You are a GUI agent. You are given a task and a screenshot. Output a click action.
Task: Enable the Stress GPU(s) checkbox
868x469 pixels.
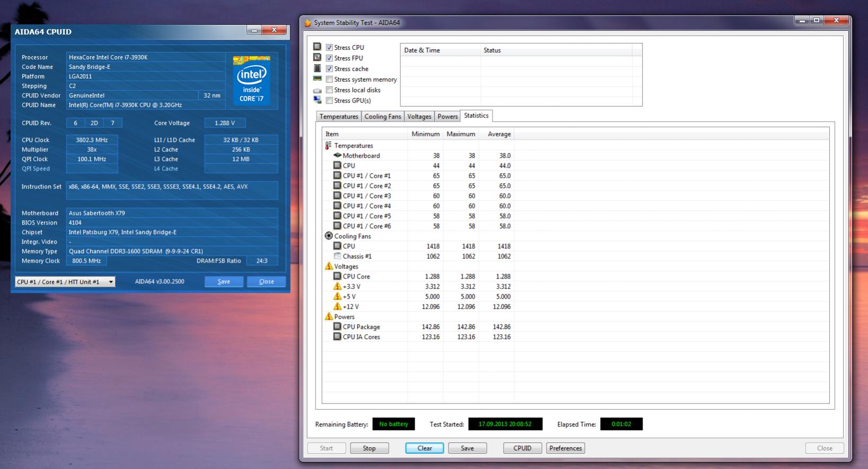click(x=329, y=101)
